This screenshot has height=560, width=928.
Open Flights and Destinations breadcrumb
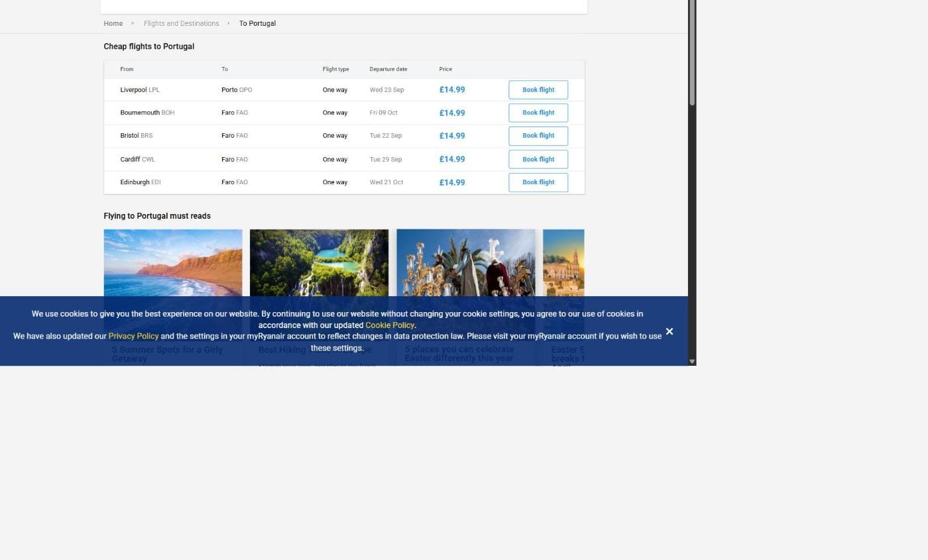pyautogui.click(x=181, y=23)
